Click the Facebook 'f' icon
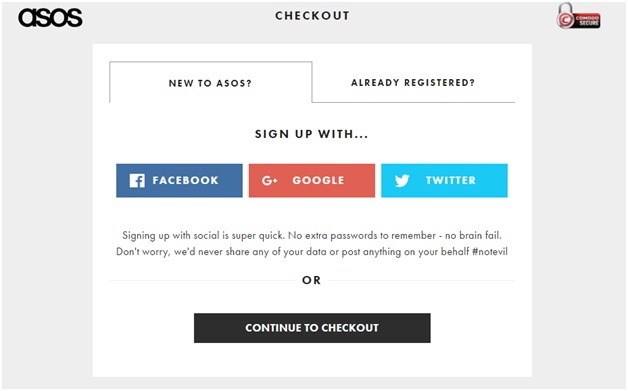The image size is (628, 391). pos(137,181)
